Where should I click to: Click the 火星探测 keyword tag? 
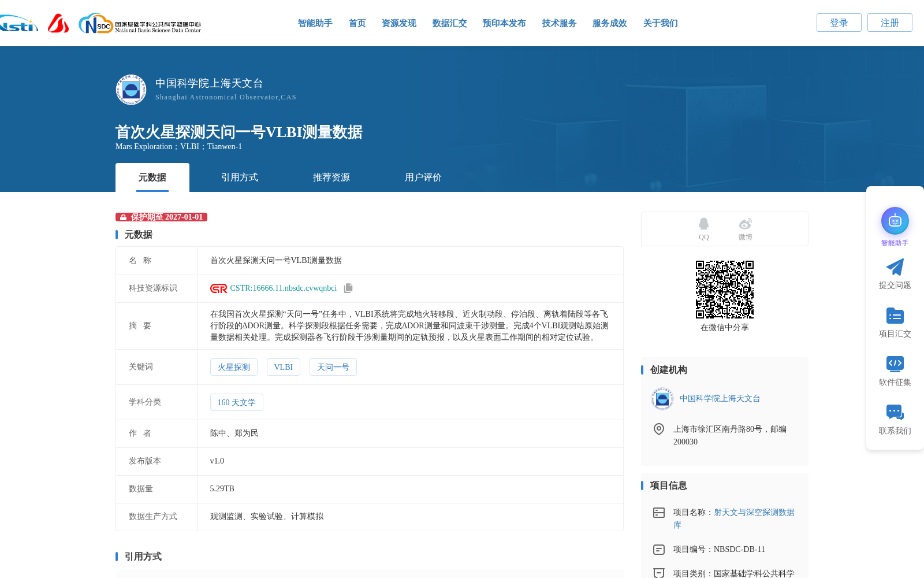(234, 367)
